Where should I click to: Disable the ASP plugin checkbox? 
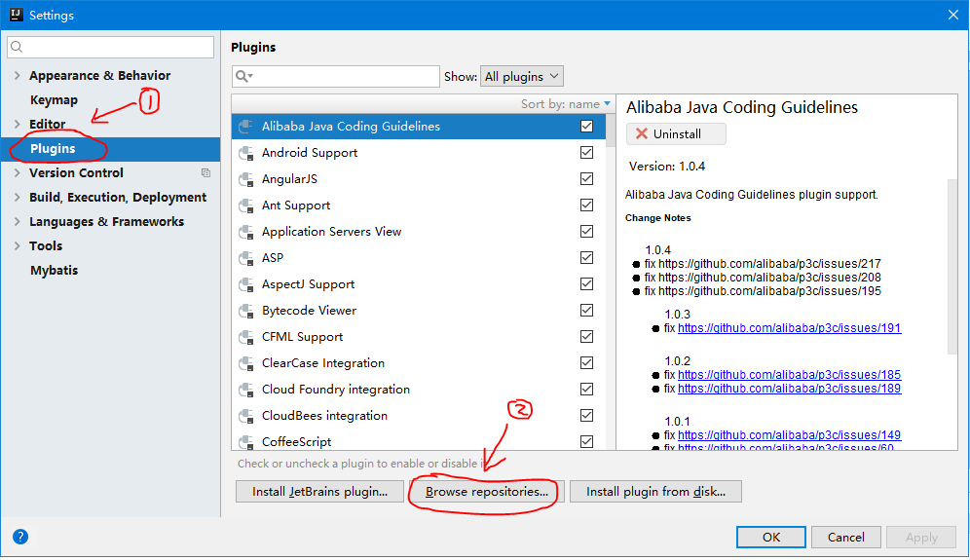coord(586,257)
